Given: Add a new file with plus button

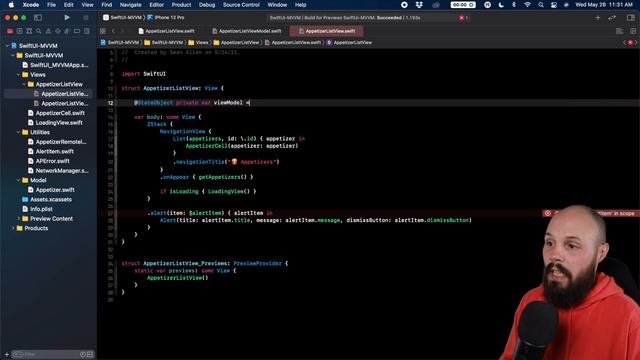Looking at the screenshot, I should point(7,354).
